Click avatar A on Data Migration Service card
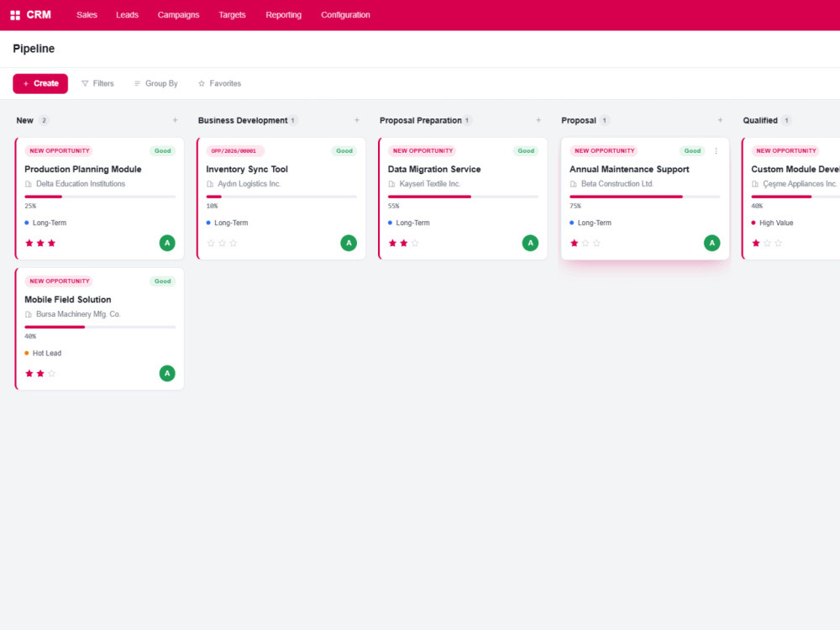 pos(530,244)
